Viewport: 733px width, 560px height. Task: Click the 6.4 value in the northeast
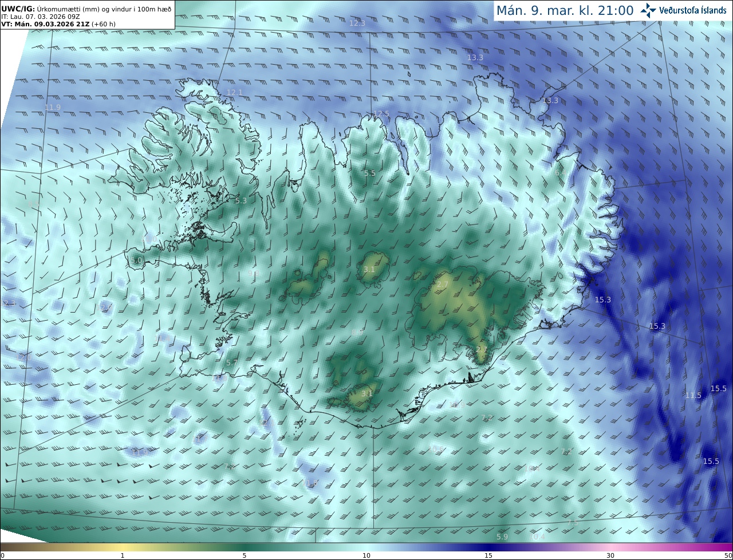[x=561, y=172]
